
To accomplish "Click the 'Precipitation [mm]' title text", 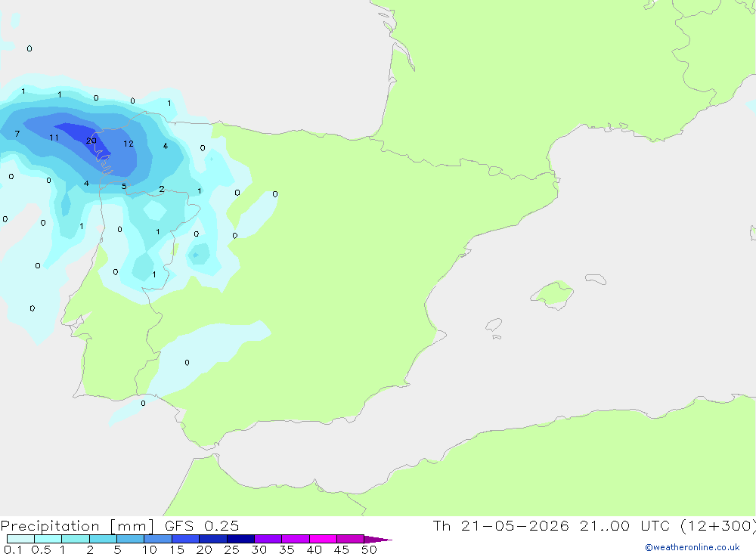I will [77, 526].
